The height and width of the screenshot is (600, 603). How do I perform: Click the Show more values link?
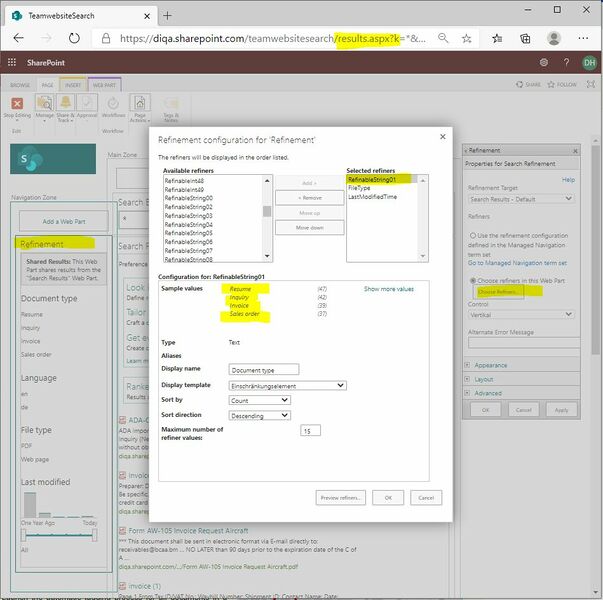tap(388, 289)
